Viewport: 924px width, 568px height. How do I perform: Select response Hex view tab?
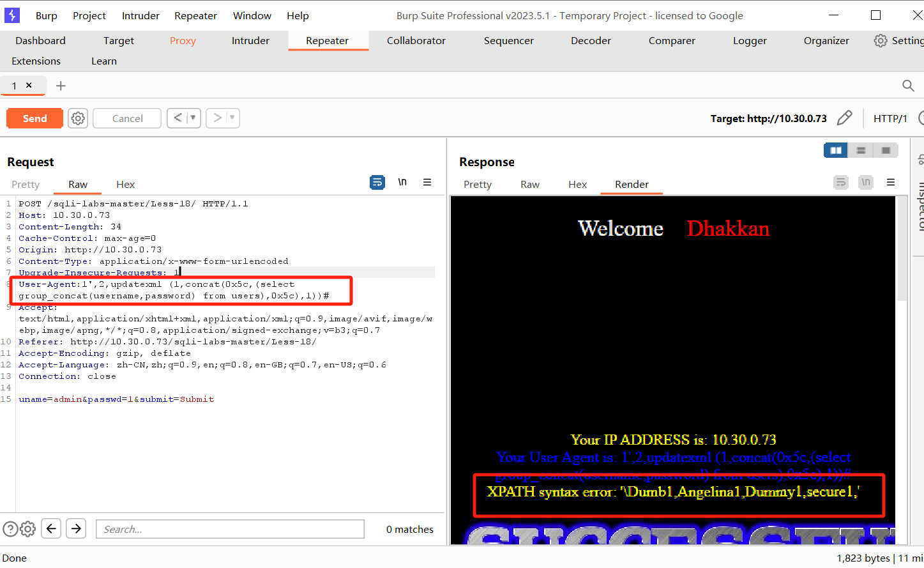tap(577, 184)
